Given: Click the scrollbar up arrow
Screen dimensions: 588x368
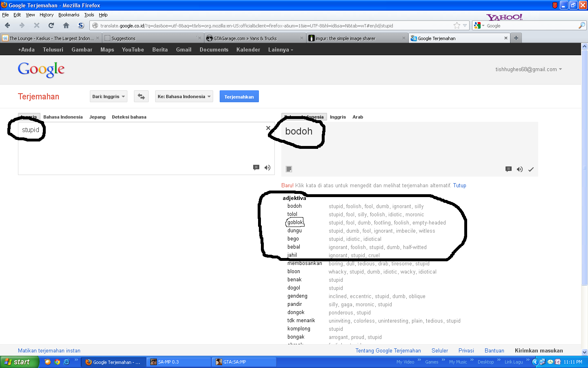Looking at the screenshot, I should (584, 46).
